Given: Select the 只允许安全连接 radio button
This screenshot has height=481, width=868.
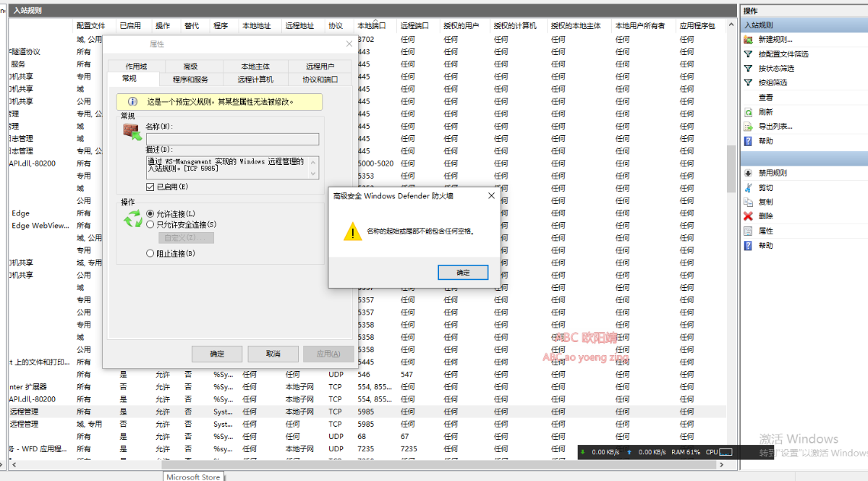Looking at the screenshot, I should click(x=150, y=225).
